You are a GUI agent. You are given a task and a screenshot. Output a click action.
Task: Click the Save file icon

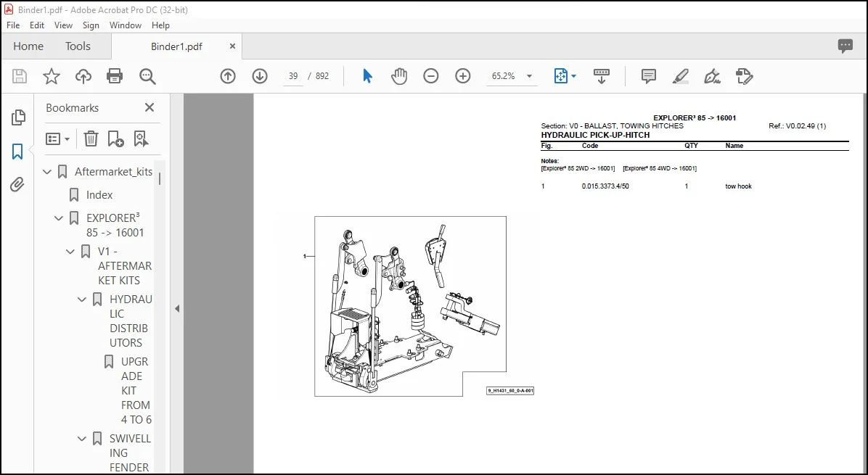(x=20, y=76)
